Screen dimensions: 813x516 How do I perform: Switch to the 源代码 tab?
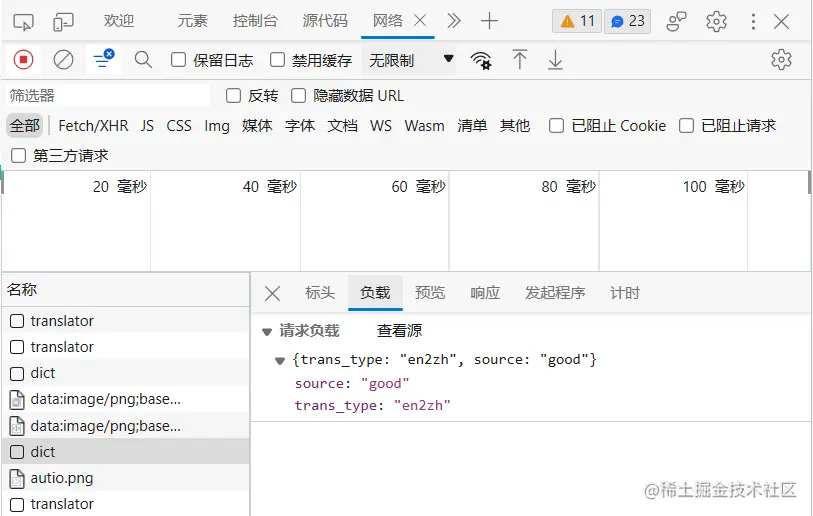pos(325,21)
